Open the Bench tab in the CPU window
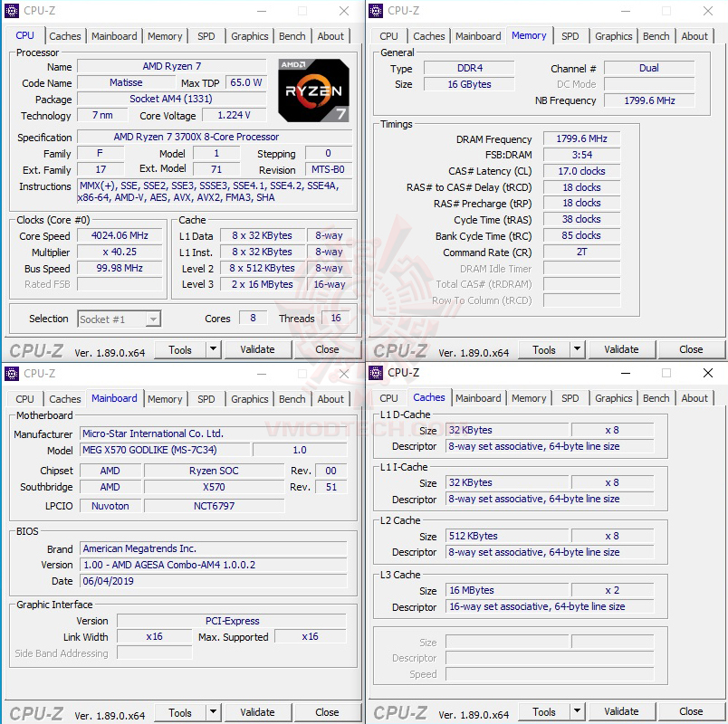 [x=292, y=36]
